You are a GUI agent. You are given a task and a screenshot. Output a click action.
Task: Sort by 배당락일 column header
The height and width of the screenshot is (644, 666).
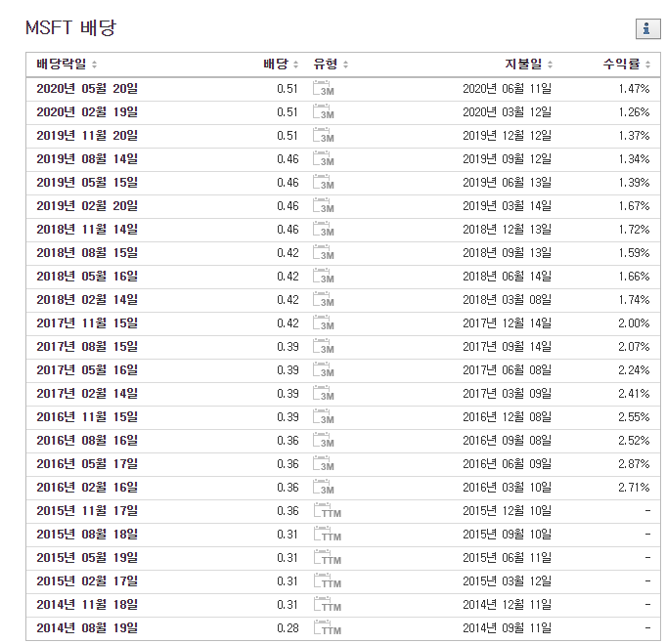coord(67,64)
